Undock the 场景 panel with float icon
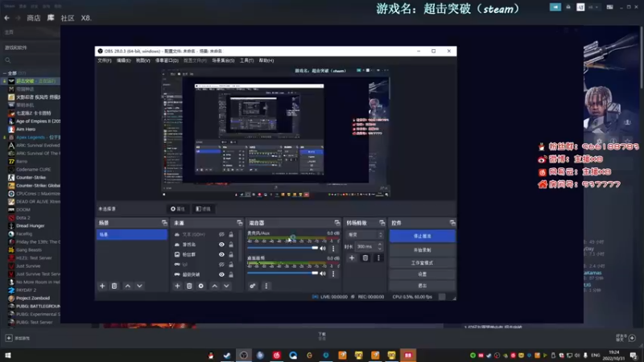This screenshot has width=644, height=362. [x=164, y=223]
